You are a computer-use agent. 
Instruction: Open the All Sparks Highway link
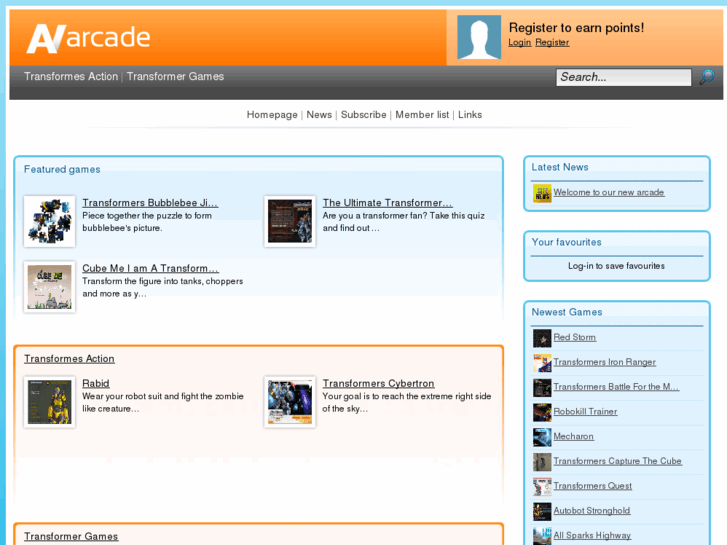pyautogui.click(x=592, y=535)
